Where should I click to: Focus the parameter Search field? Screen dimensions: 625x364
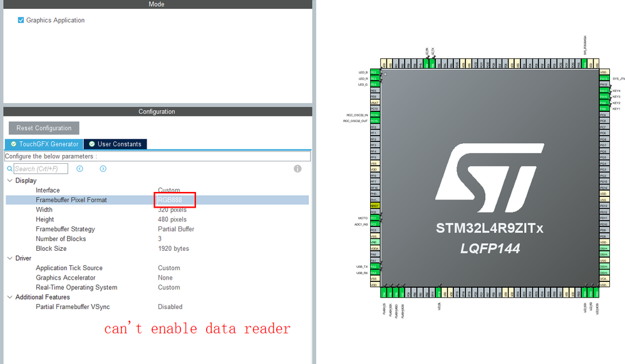[41, 169]
